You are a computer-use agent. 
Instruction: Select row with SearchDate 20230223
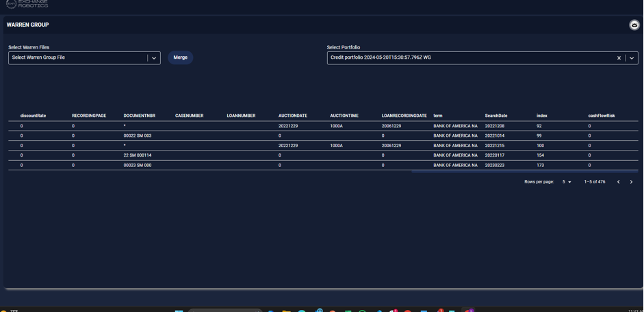pos(494,165)
